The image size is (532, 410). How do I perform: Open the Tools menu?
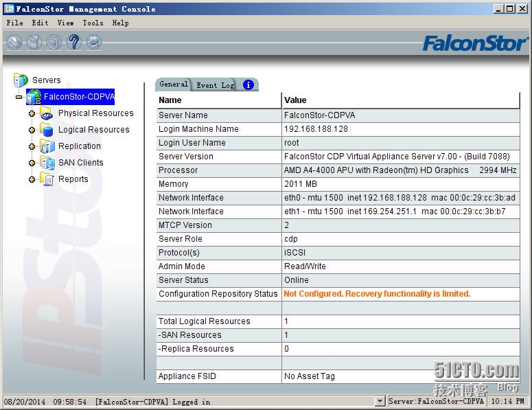[93, 23]
